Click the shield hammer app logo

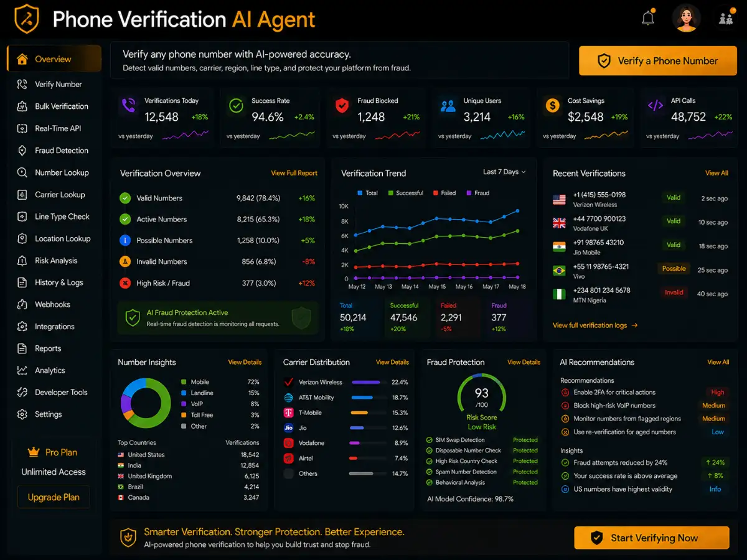27,19
